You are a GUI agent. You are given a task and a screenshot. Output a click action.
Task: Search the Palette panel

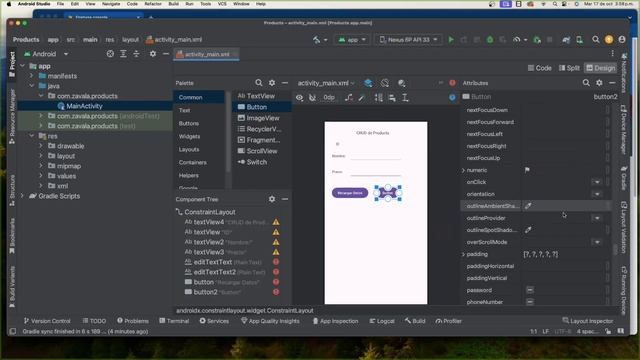(259, 83)
